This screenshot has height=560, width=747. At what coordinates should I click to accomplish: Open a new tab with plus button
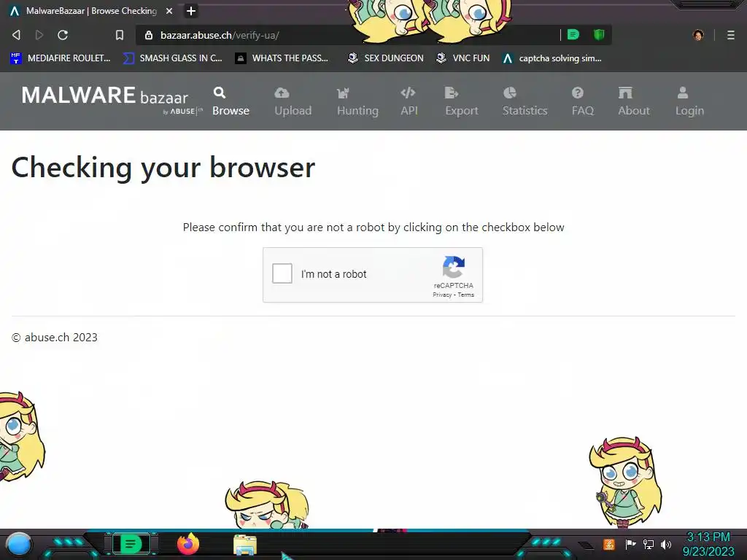tap(191, 11)
